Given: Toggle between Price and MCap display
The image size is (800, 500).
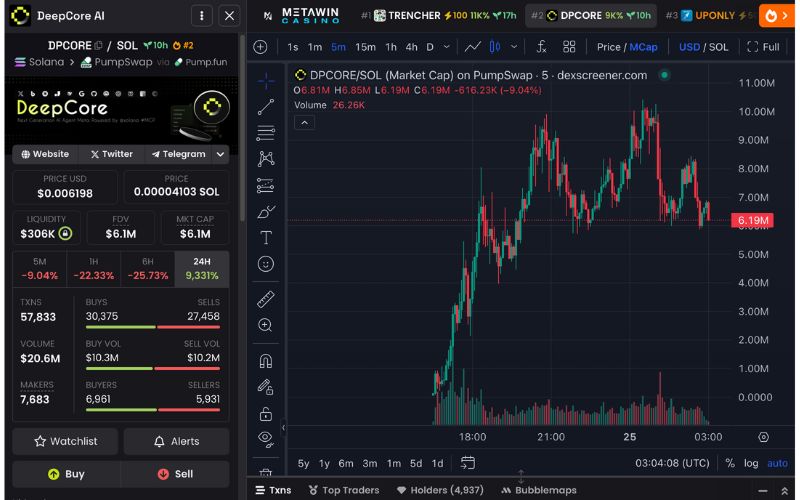Looking at the screenshot, I should click(x=627, y=47).
